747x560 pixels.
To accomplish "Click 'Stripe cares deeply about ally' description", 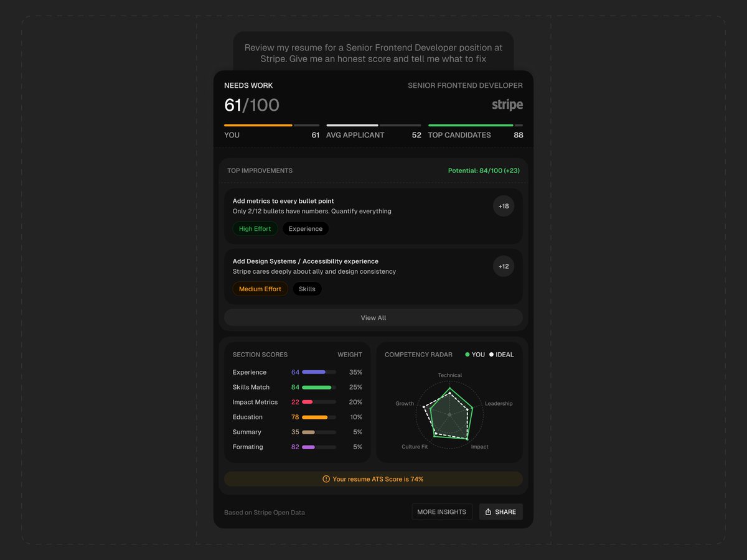I will [314, 272].
